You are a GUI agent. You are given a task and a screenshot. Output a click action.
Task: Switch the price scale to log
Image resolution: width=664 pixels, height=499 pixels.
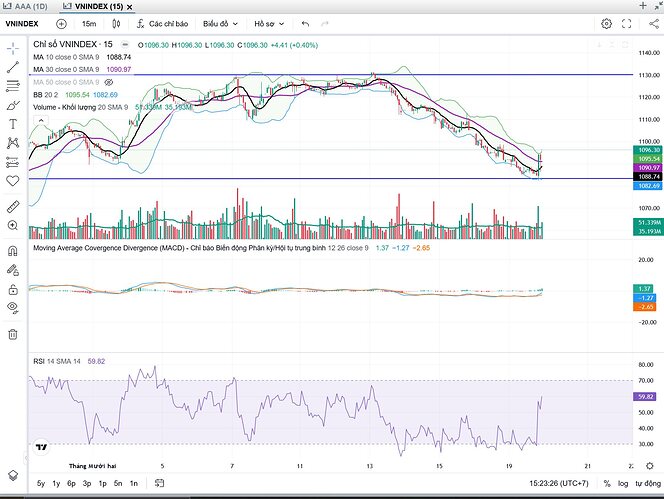point(629,483)
